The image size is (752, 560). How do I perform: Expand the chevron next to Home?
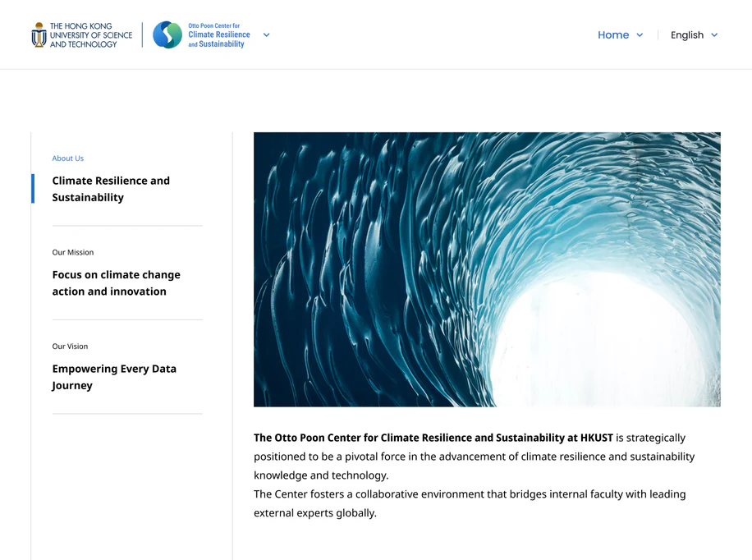tap(640, 35)
